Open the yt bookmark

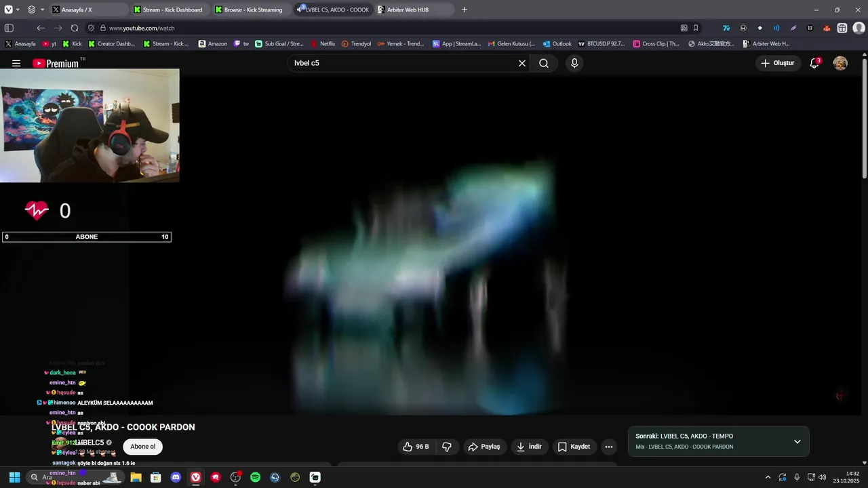click(50, 43)
